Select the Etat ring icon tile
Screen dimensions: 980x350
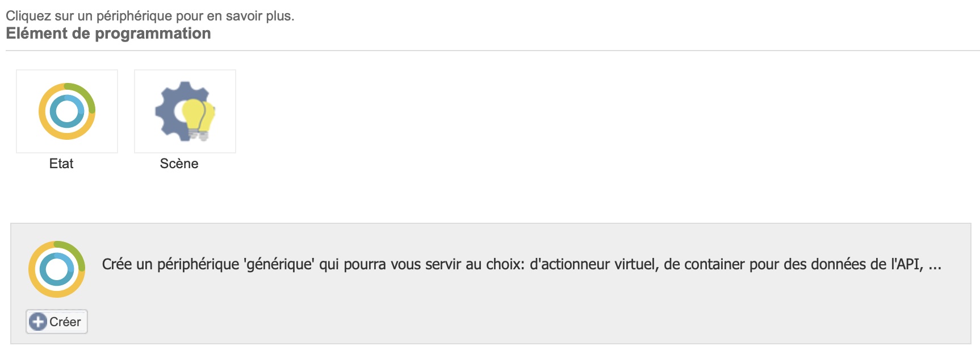[x=67, y=111]
